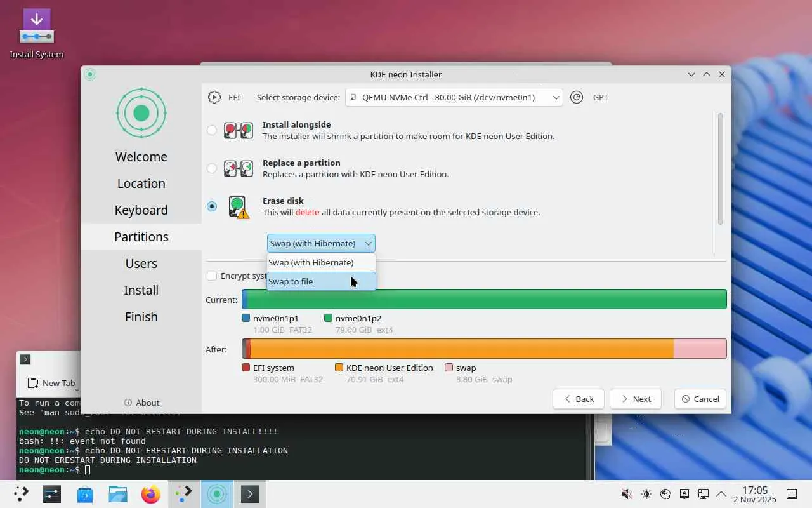Go to the Finish step in the sidebar
The height and width of the screenshot is (508, 812).
point(141,317)
